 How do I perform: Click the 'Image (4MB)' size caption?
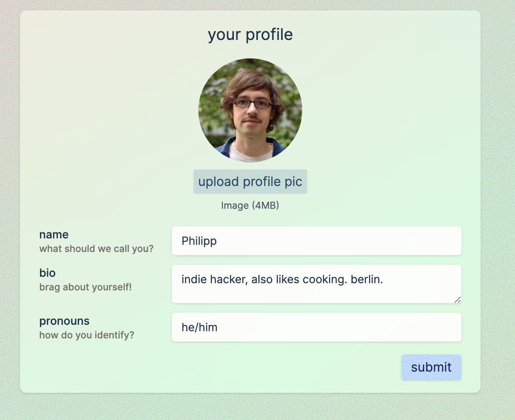click(x=250, y=205)
